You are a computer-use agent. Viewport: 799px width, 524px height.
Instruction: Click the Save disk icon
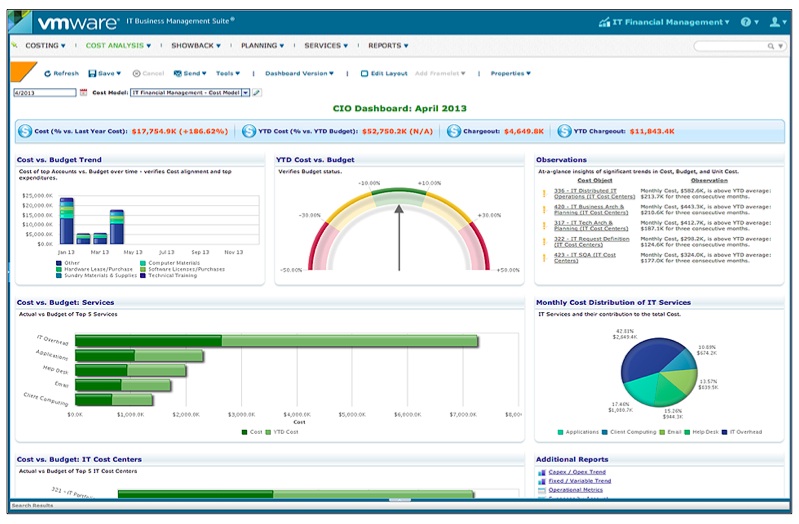pyautogui.click(x=92, y=73)
